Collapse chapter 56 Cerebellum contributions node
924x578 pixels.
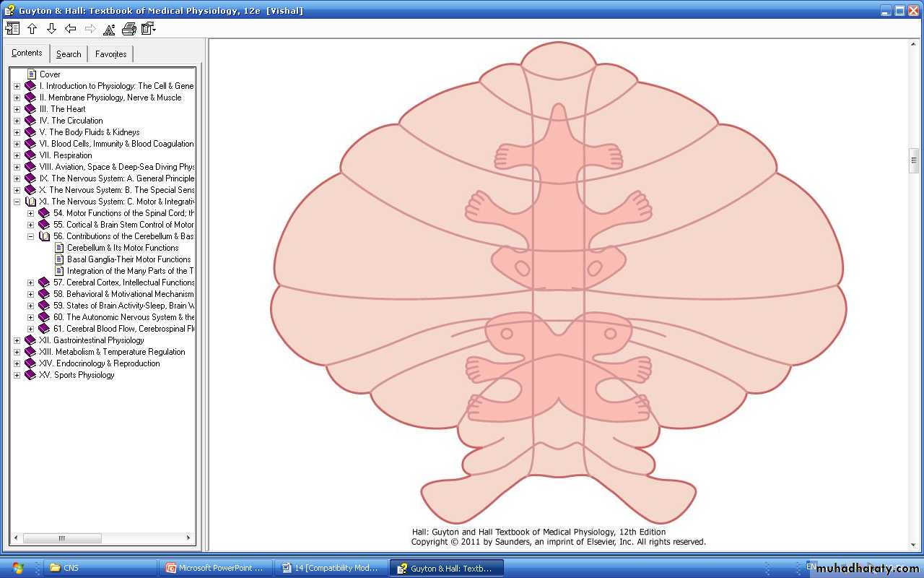pyautogui.click(x=31, y=236)
